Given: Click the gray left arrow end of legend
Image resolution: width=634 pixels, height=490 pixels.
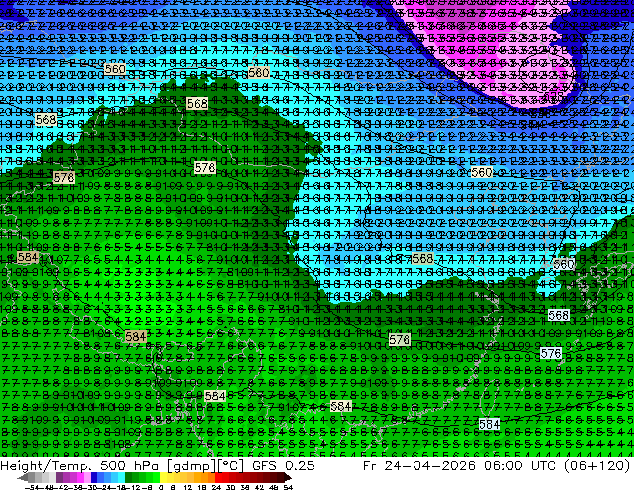Looking at the screenshot, I should (23, 477).
